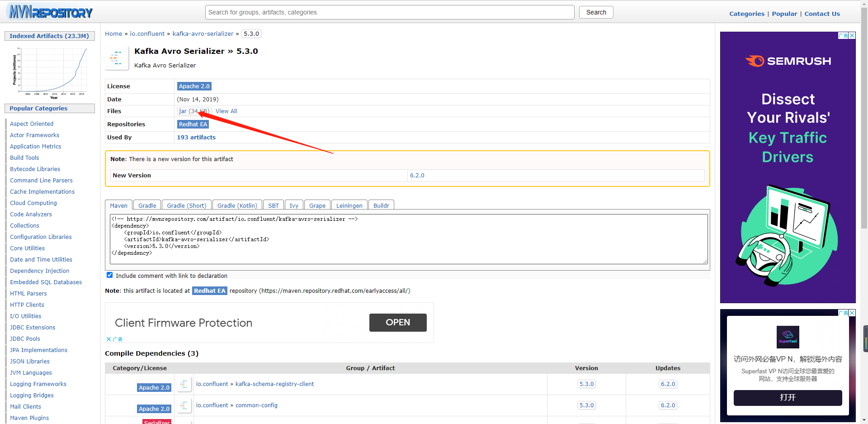Open the Categories header link
This screenshot has height=424, width=868.
tap(747, 14)
